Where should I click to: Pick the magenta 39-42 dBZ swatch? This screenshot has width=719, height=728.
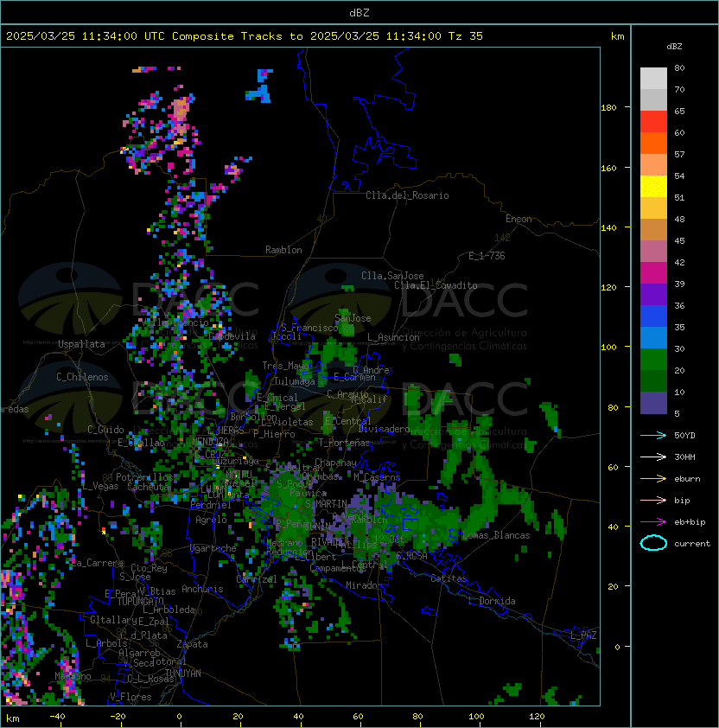pos(653,273)
